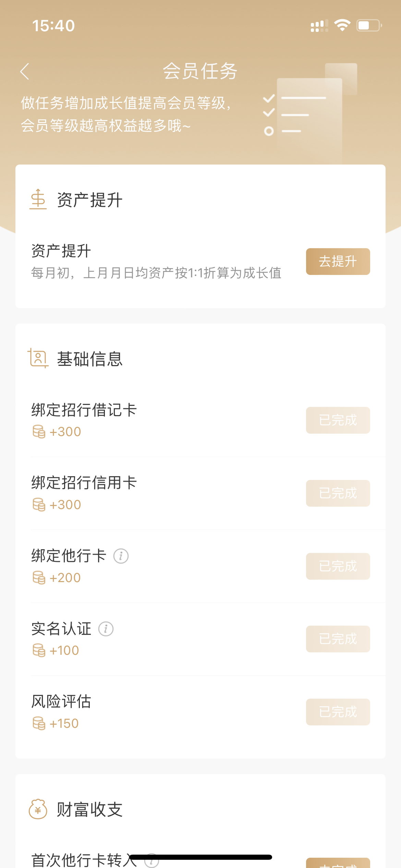Tap info icon next to 实名认证
401x868 pixels.
point(106,629)
